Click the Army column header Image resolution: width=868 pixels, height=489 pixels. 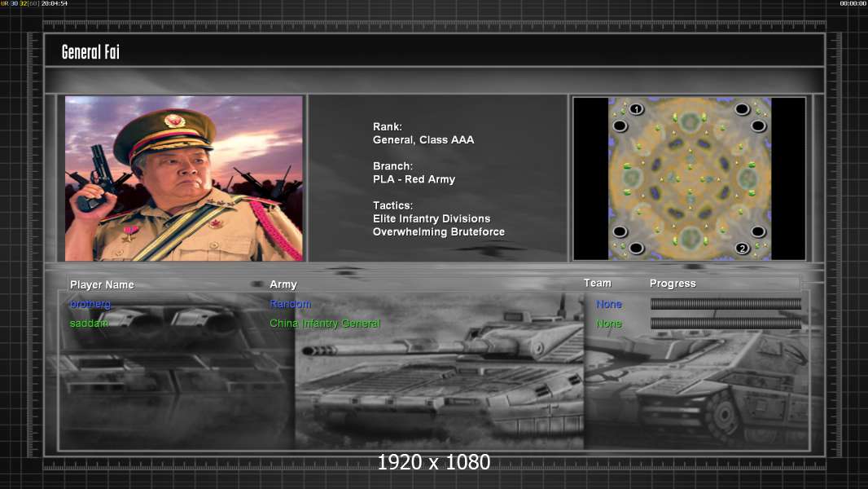click(x=283, y=284)
